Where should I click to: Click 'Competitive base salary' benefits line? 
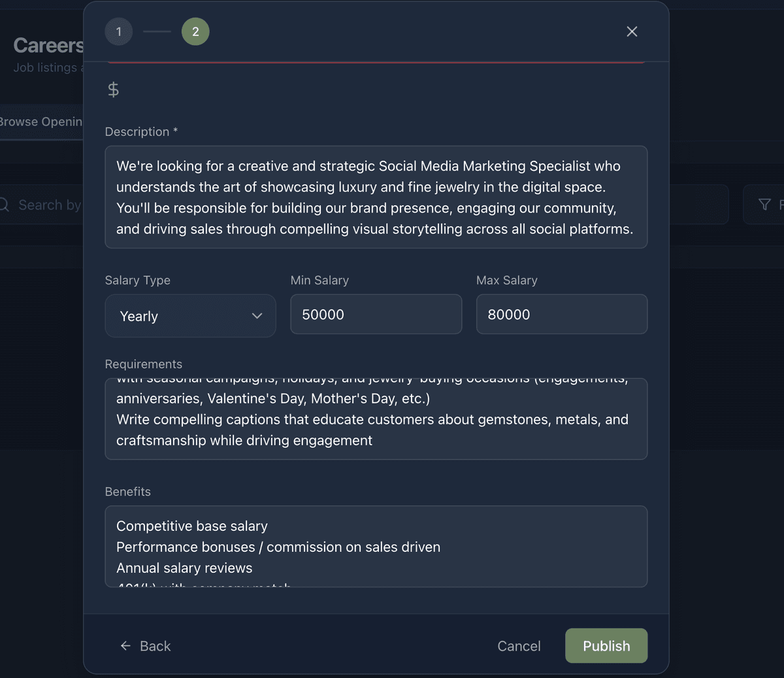(x=191, y=526)
